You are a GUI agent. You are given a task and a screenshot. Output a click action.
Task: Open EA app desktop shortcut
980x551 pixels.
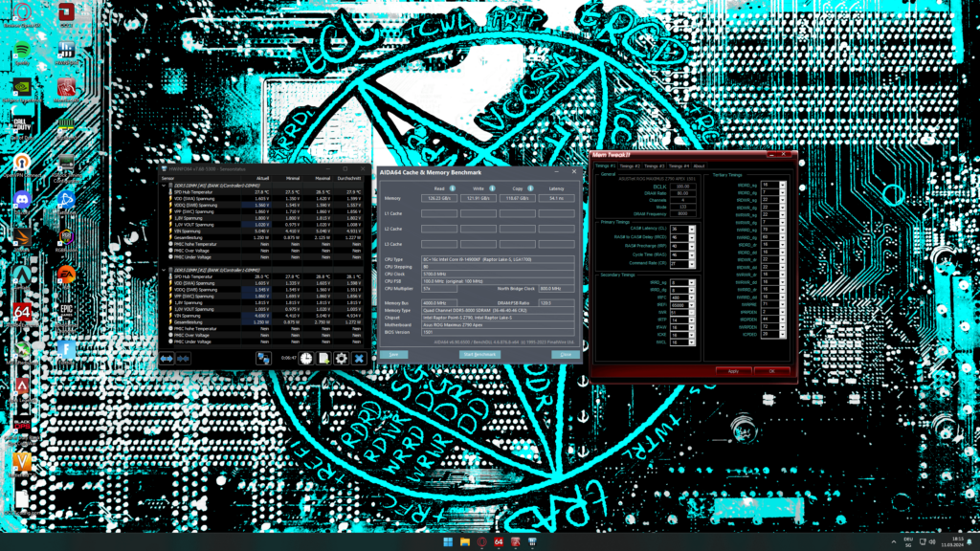point(66,275)
